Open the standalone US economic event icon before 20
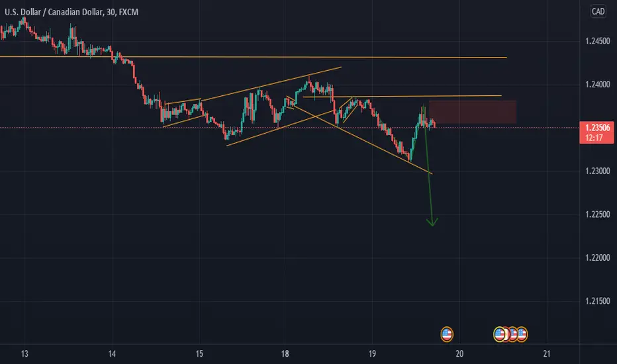This screenshot has height=364, width=617. (x=447, y=334)
